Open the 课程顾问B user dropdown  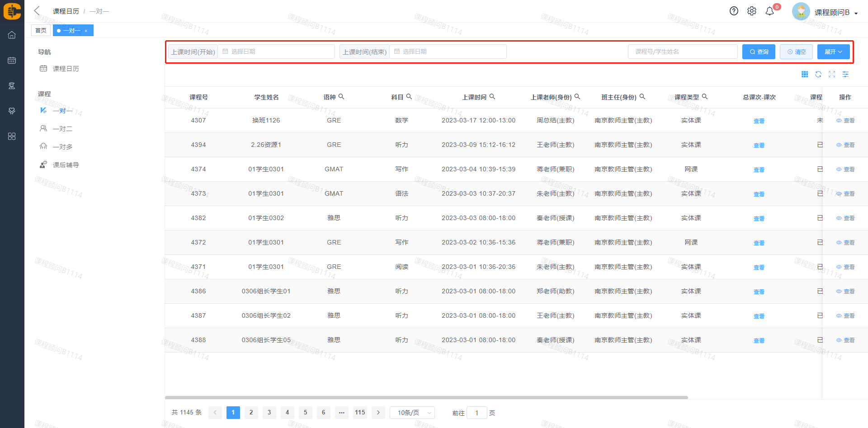tap(835, 13)
